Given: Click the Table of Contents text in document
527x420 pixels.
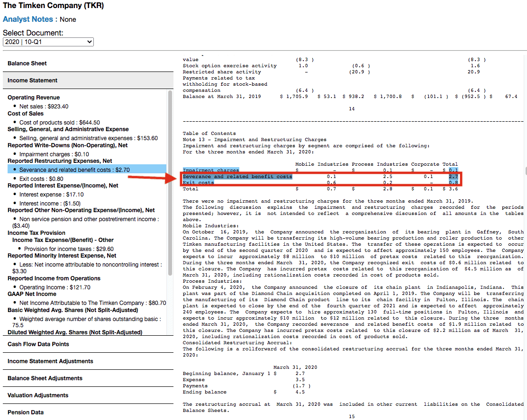Looking at the screenshot, I should (x=209, y=134).
